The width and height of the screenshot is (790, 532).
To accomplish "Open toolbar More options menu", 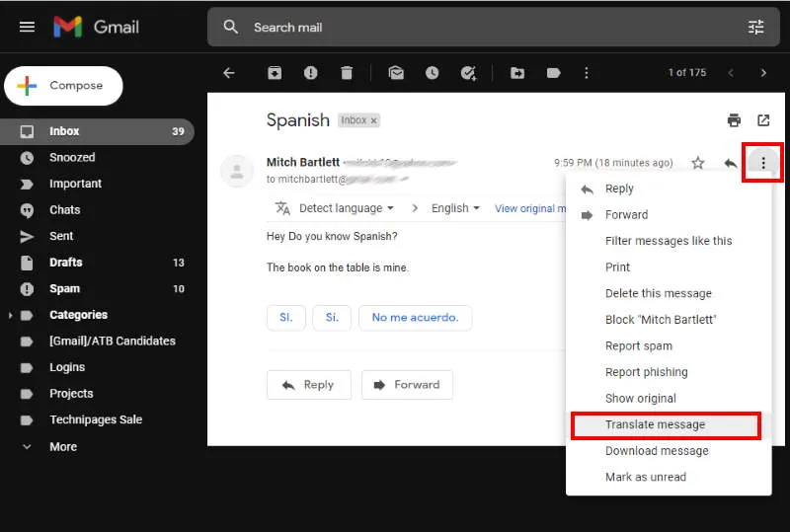I will (586, 73).
